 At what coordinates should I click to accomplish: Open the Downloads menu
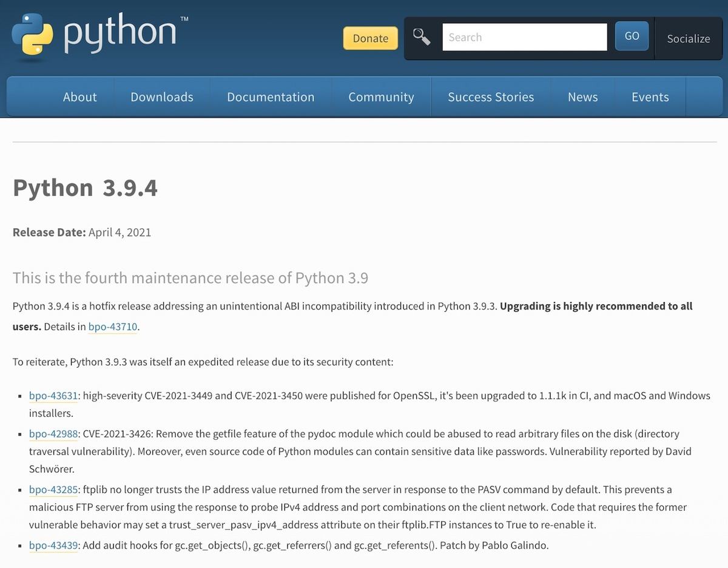click(x=162, y=97)
